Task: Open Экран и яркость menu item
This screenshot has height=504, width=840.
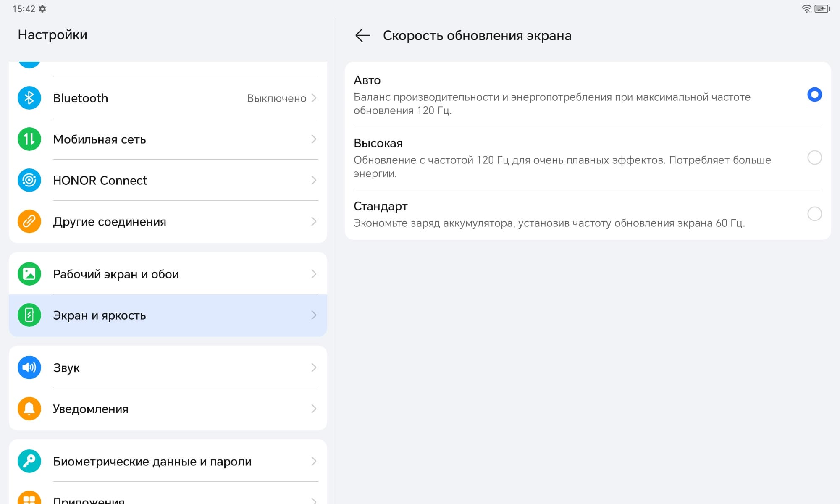Action: point(99,315)
